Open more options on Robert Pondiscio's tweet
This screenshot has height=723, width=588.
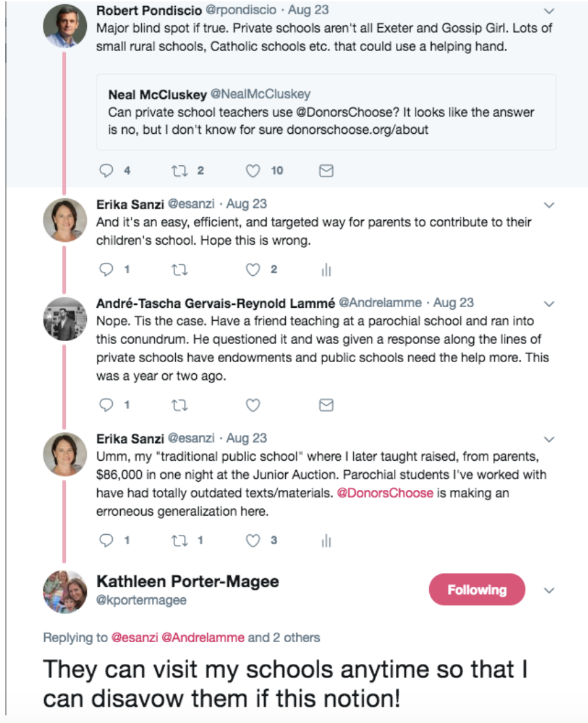point(550,11)
